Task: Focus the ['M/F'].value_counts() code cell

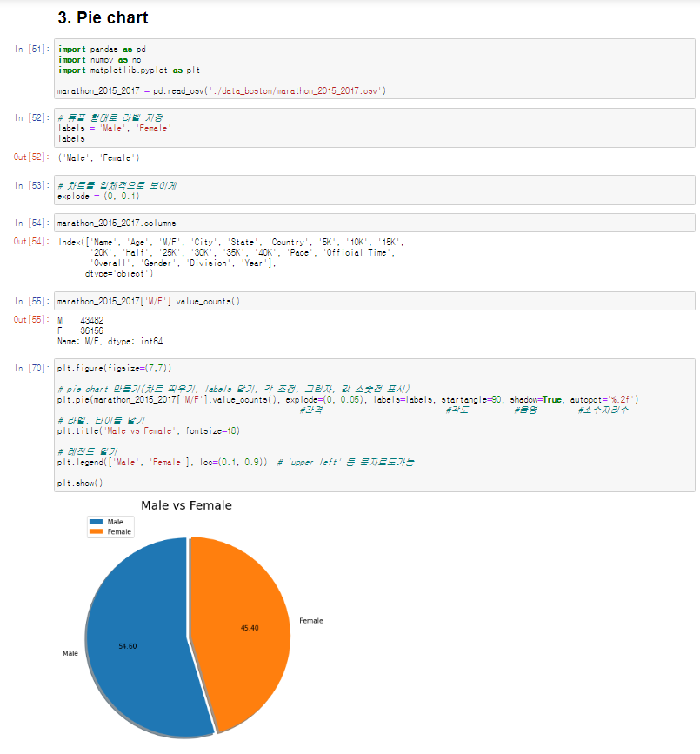Action: tap(375, 301)
